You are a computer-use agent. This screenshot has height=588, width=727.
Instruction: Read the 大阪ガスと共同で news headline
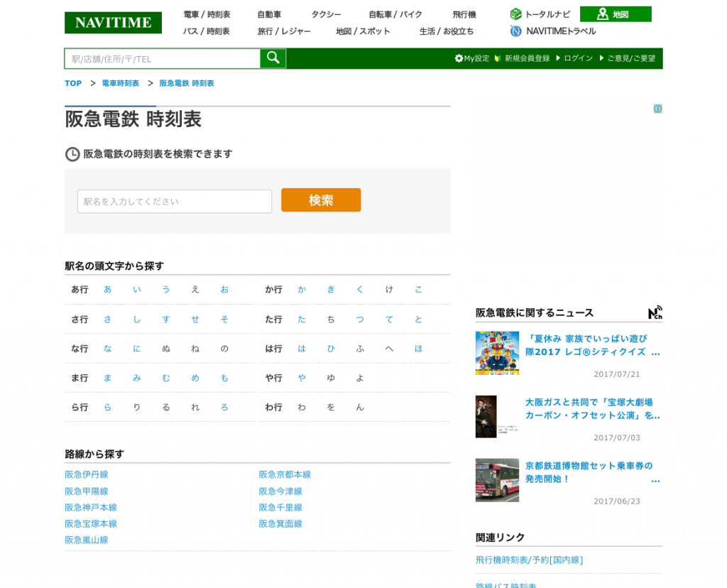coord(592,409)
